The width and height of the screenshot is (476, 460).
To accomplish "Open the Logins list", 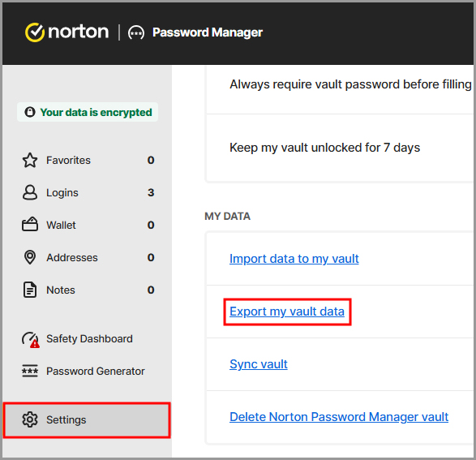I will point(88,192).
